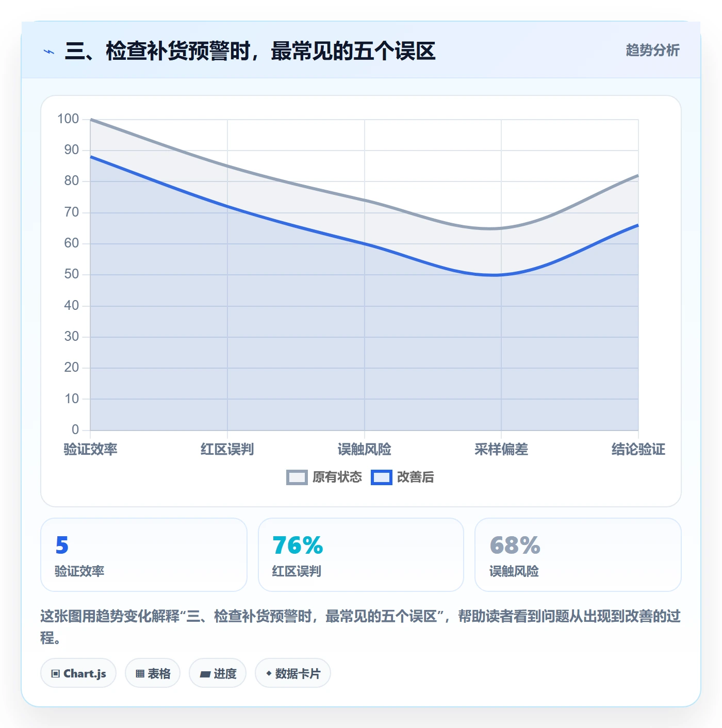
Task: Click the 68% value text
Action: click(515, 545)
